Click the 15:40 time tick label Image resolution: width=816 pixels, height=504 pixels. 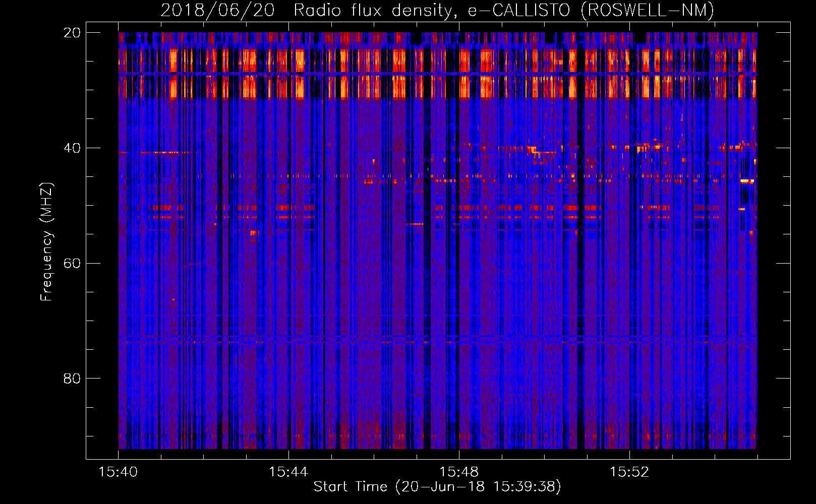118,472
